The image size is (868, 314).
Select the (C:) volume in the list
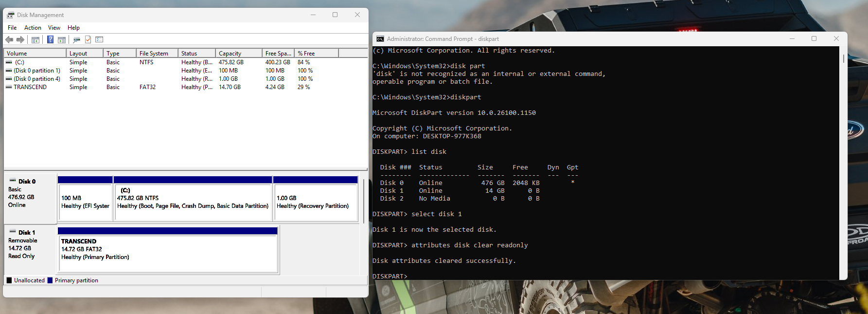click(x=19, y=62)
